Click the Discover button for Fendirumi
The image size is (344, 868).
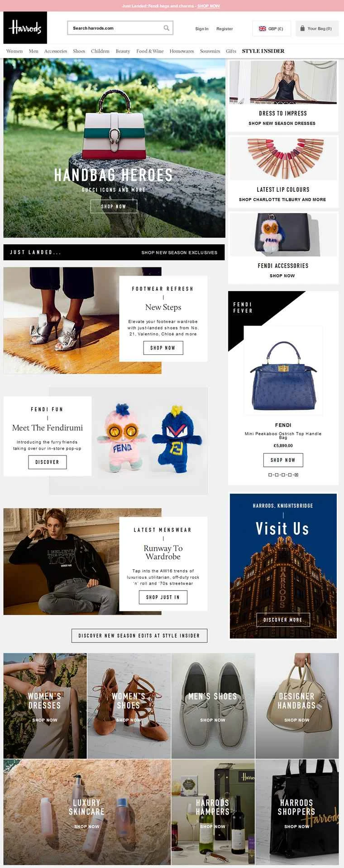48,462
